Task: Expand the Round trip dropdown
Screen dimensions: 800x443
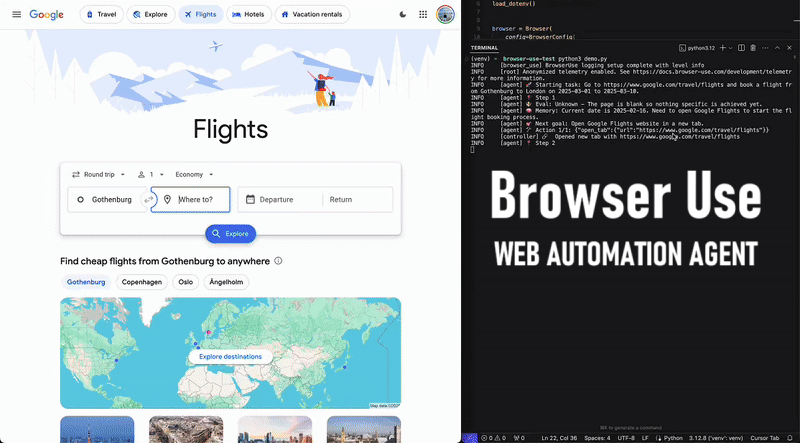Action: click(98, 175)
